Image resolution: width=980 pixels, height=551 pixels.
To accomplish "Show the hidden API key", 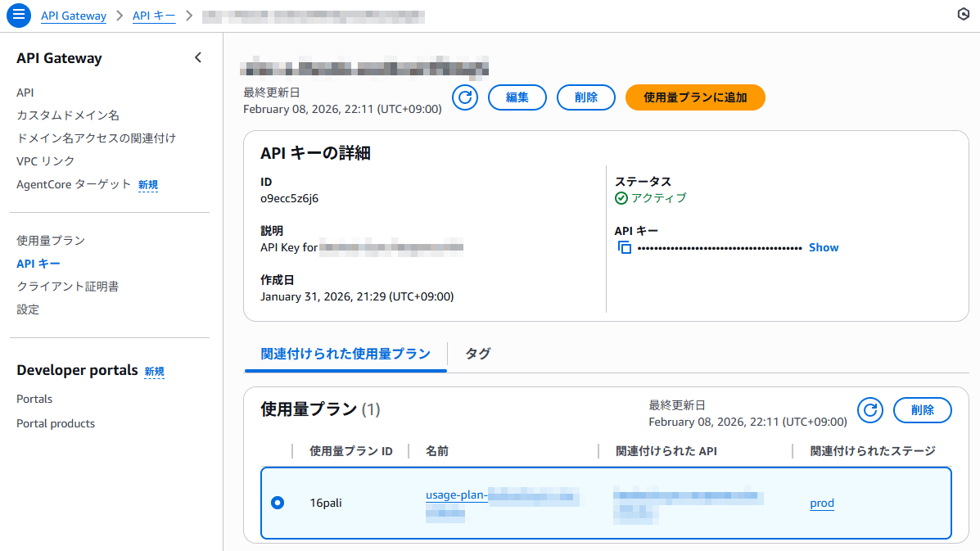I will tap(824, 247).
